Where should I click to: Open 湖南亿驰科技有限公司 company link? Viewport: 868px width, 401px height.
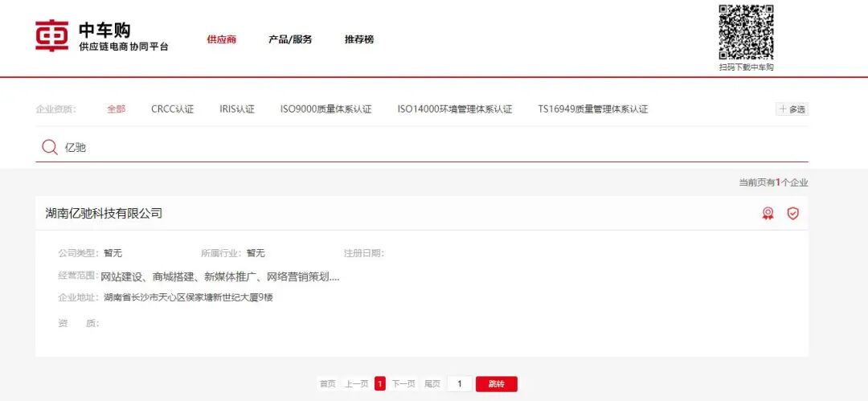click(104, 213)
